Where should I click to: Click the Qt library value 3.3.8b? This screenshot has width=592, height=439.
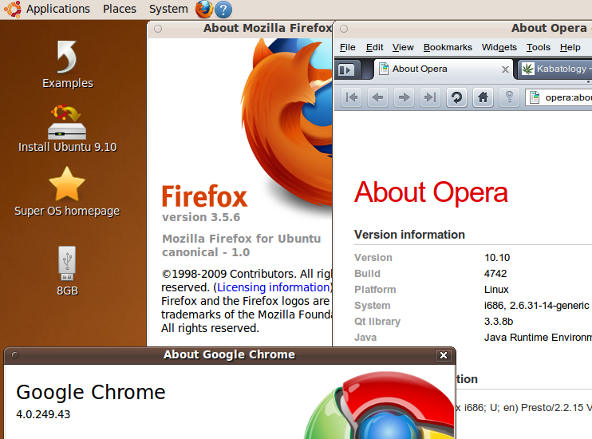498,322
